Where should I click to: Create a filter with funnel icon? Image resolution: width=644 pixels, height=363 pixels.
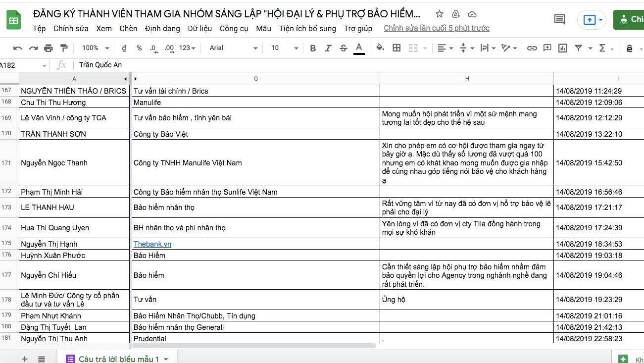578,48
